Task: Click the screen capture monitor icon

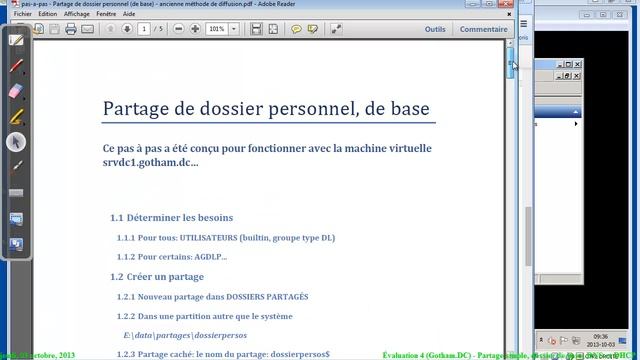Action: (x=16, y=219)
